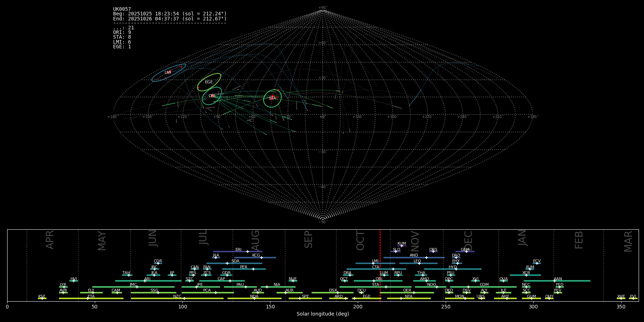Click the OER shower label in timeline

(x=407, y=291)
